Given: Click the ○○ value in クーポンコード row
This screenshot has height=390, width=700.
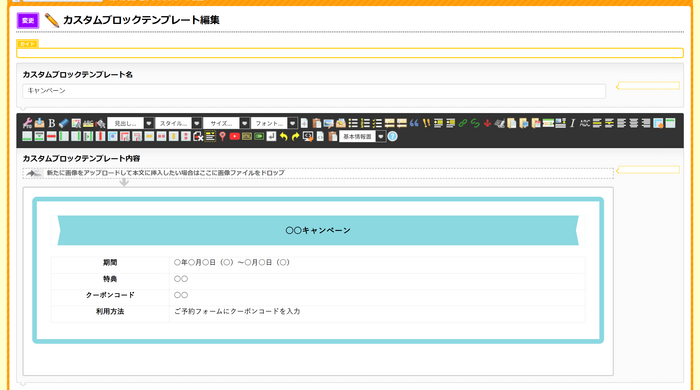Looking at the screenshot, I should [181, 295].
